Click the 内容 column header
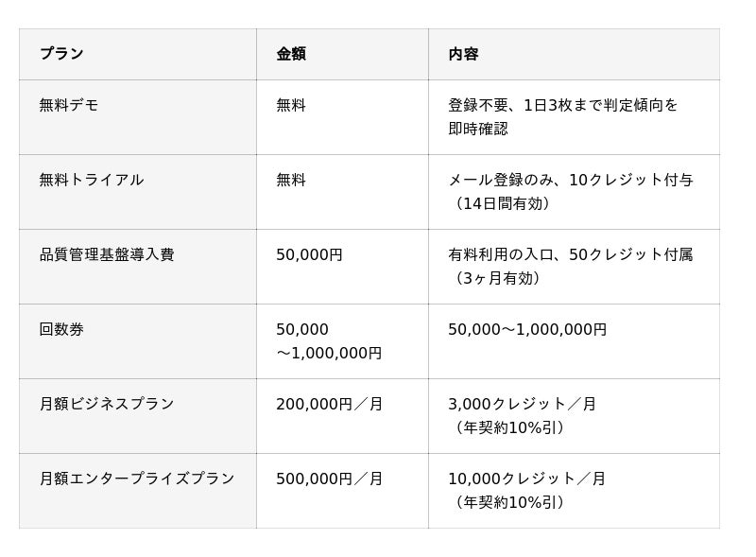Image resolution: width=756 pixels, height=557 pixels. coord(463,54)
